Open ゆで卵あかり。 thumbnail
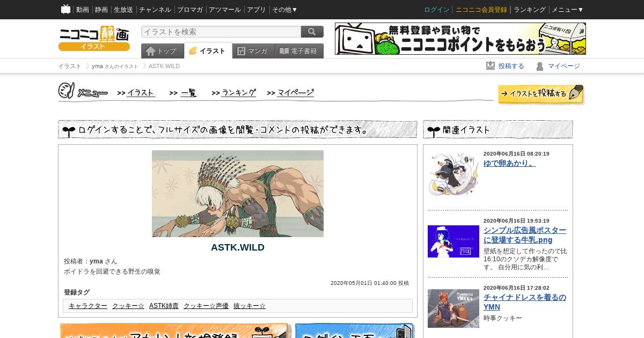The width and height of the screenshot is (644, 338). tap(453, 175)
